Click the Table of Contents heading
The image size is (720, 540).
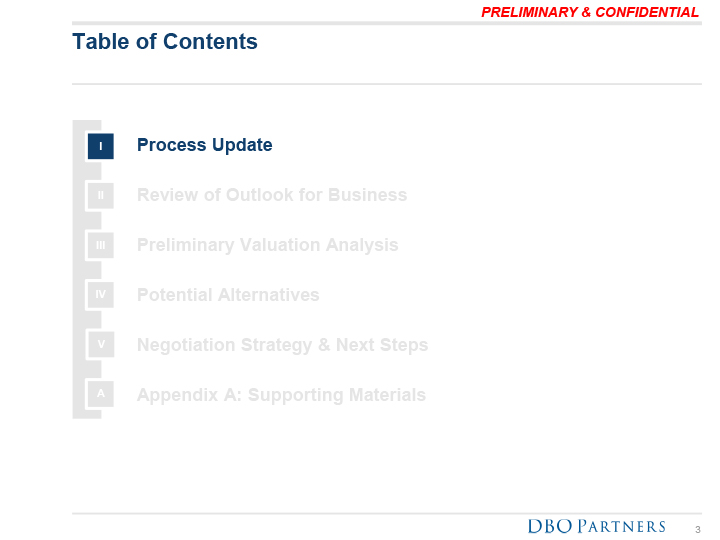pyautogui.click(x=165, y=42)
